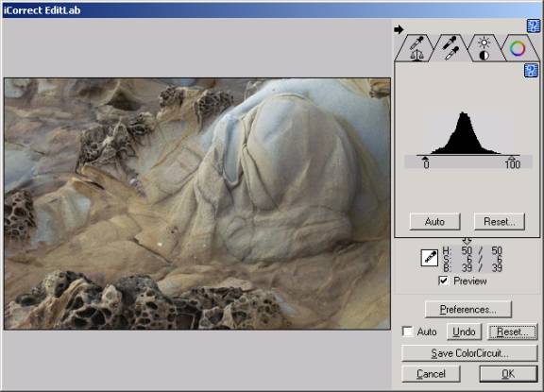Click the Auto button under the histogram
This screenshot has width=544, height=392.
click(x=434, y=221)
